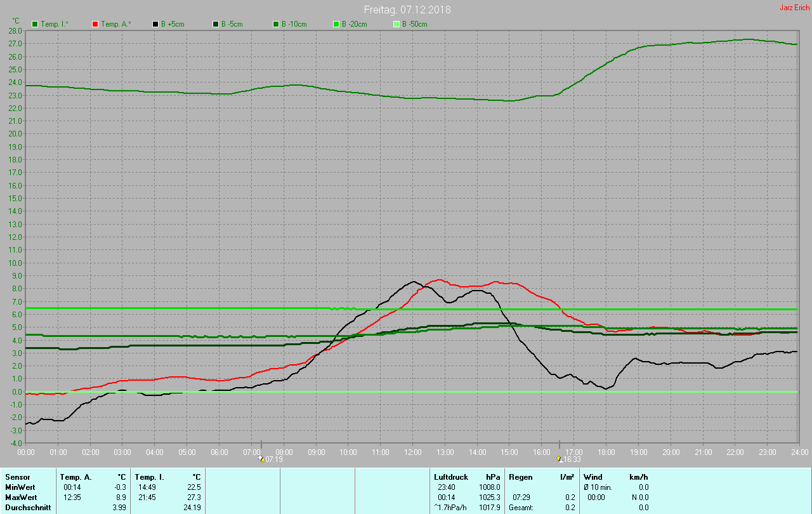
Task: Click the Freitag, 07.12.2018 chart title
Action: point(407,10)
